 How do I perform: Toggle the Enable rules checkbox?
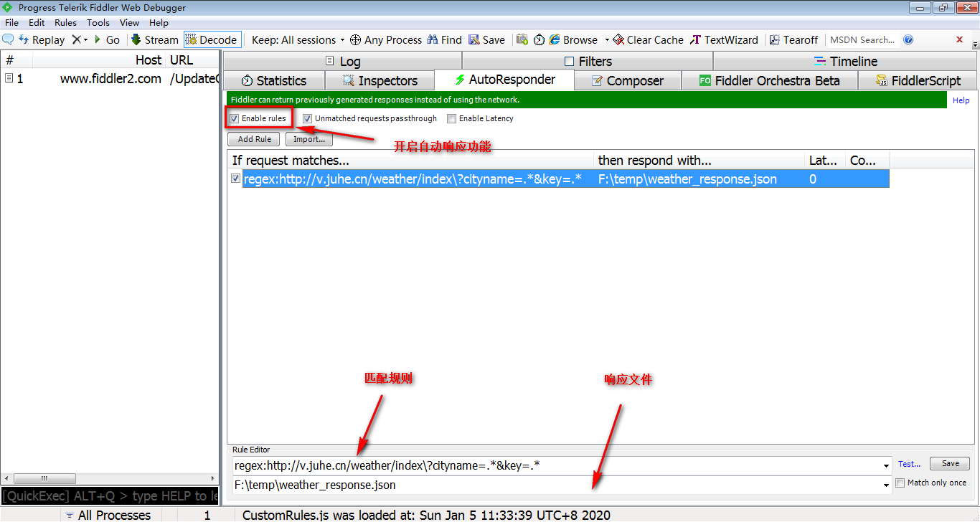235,118
